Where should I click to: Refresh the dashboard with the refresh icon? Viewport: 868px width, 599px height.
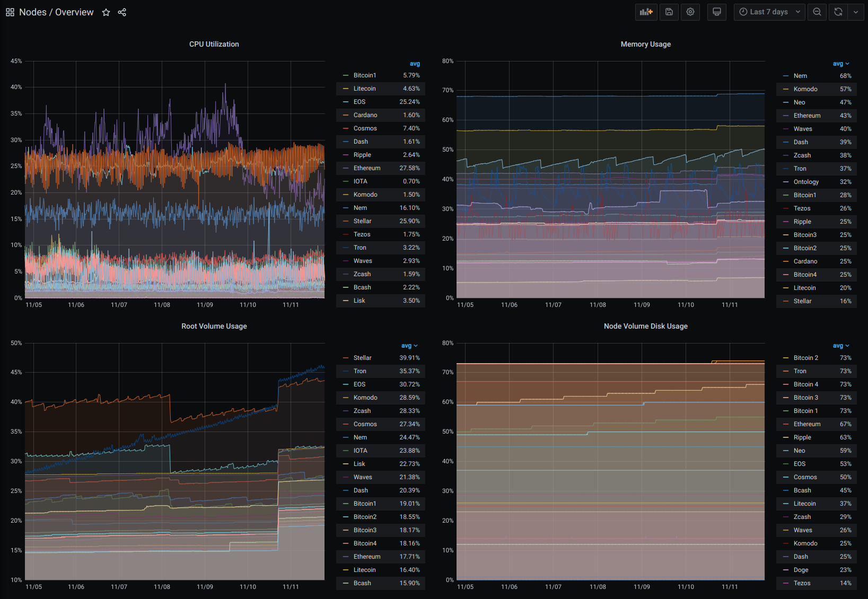(838, 12)
